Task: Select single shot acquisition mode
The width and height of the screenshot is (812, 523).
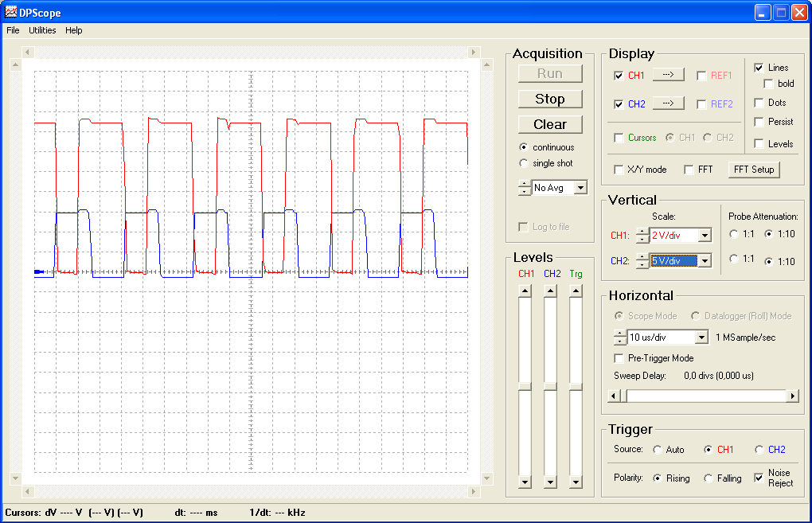Action: point(524,163)
